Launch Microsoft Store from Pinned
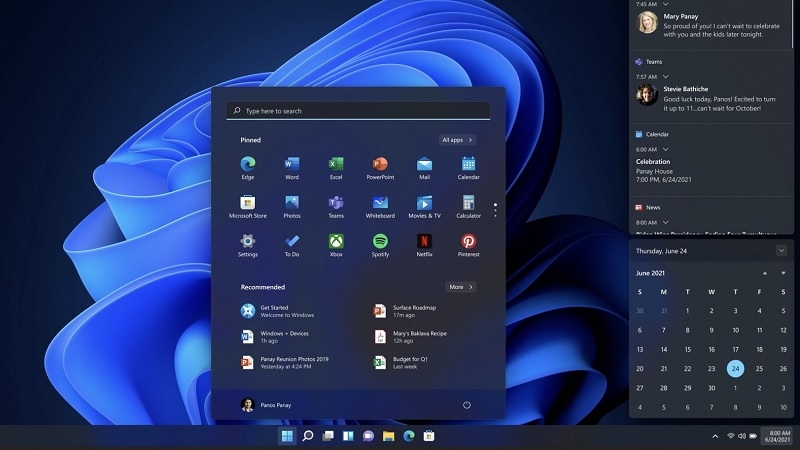The image size is (800, 450). point(247,207)
